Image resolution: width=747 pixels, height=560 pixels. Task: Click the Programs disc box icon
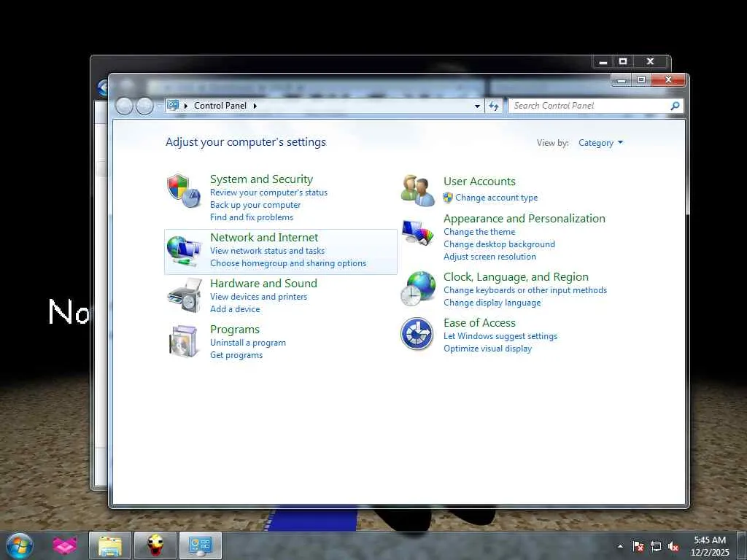184,341
